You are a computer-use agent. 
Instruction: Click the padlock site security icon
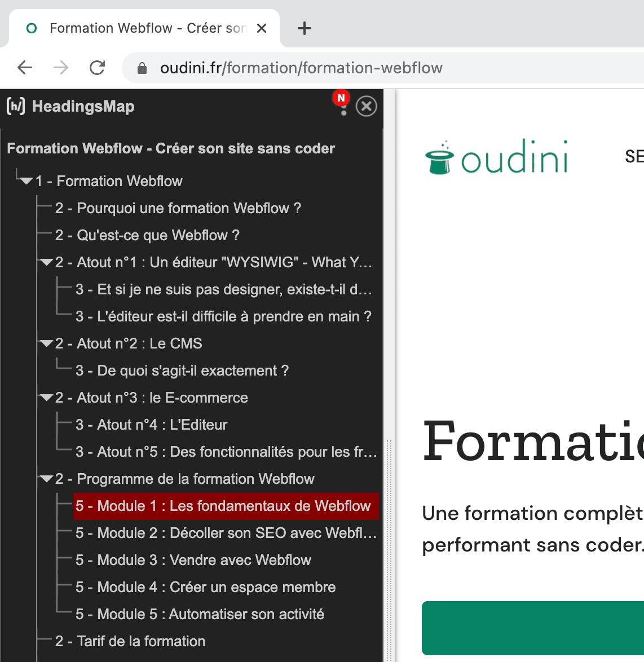pos(142,68)
